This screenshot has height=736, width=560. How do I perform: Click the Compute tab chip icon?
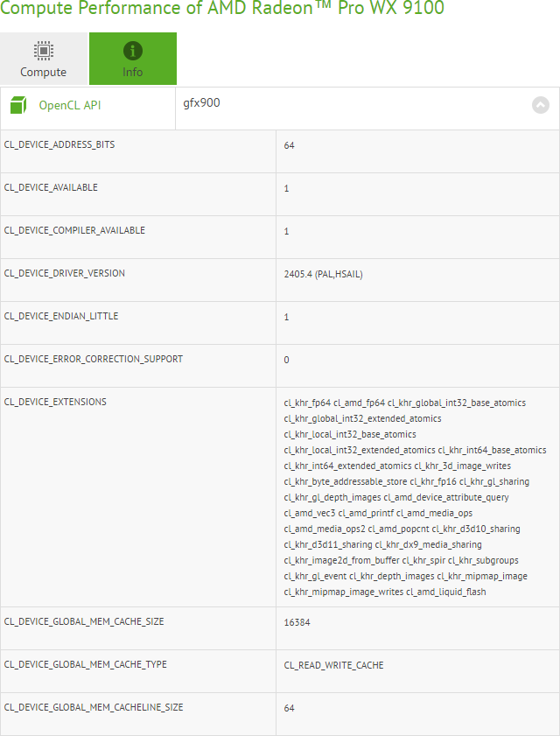click(x=44, y=51)
